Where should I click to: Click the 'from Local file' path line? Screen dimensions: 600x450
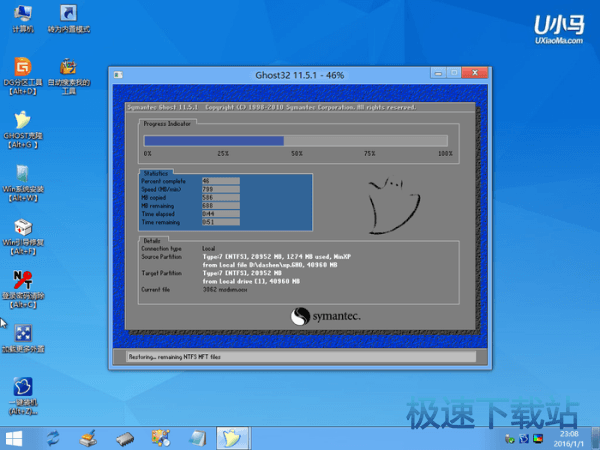coord(270,265)
